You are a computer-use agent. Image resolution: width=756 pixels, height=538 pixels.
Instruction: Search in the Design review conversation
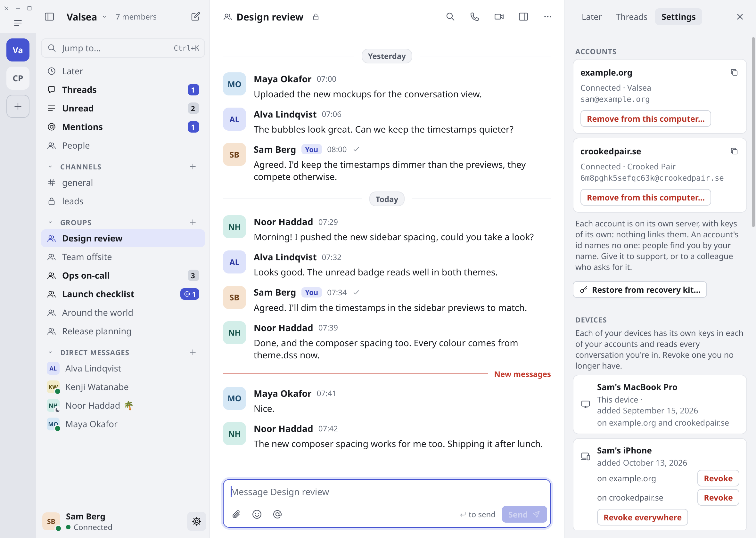[450, 17]
